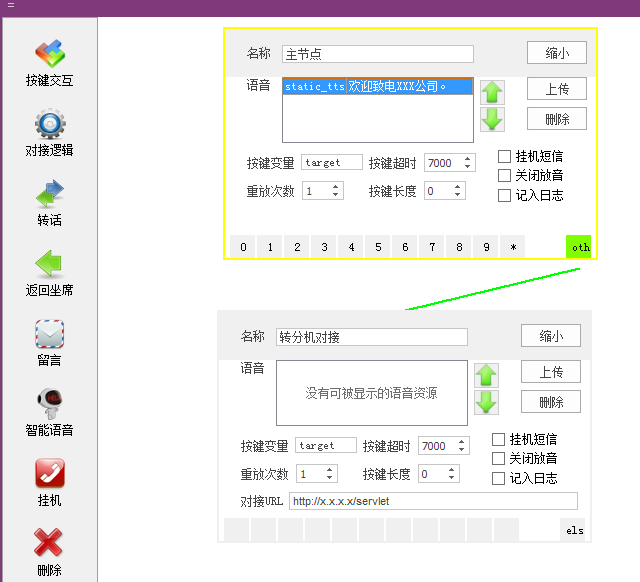The width and height of the screenshot is (640, 582).
Task: Move voice down in 转分机对接 panel
Action: click(486, 402)
